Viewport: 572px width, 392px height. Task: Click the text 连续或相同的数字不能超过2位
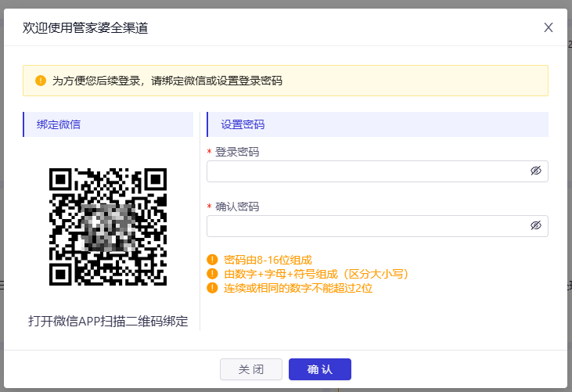coord(298,288)
